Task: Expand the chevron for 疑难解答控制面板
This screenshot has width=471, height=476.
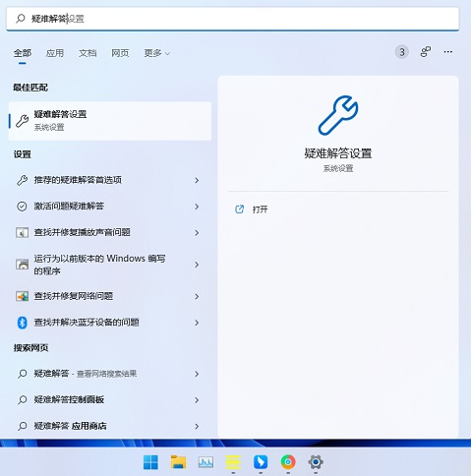Action: point(197,400)
